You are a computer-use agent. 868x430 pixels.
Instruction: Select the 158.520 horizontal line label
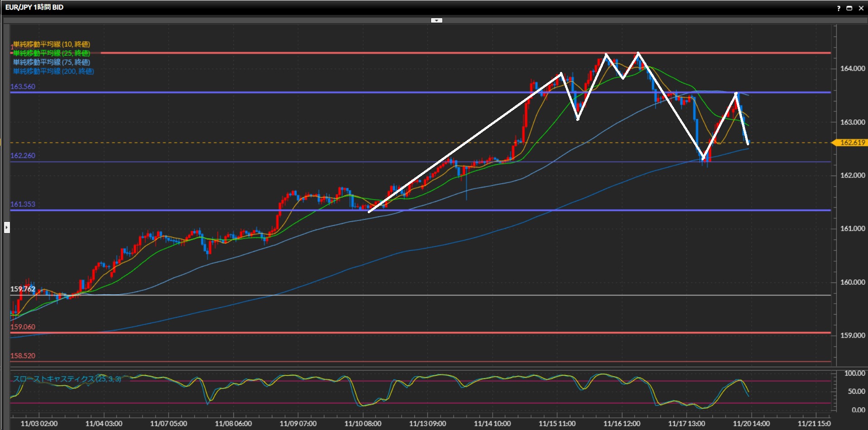click(23, 356)
